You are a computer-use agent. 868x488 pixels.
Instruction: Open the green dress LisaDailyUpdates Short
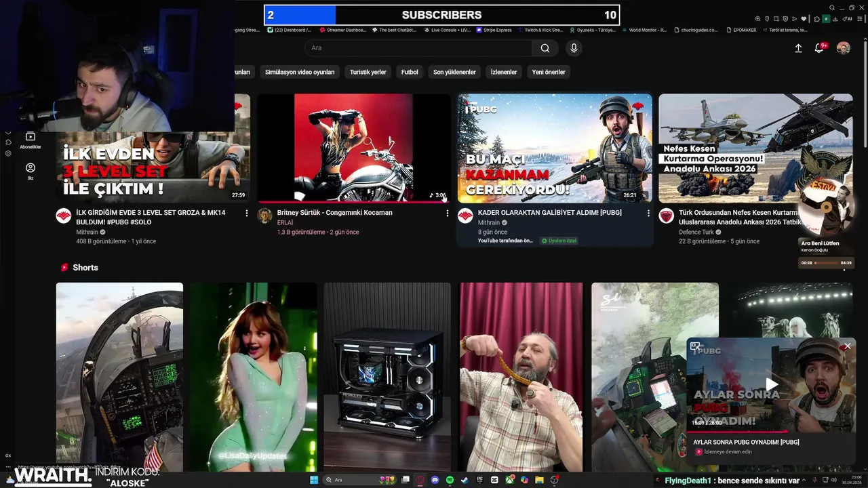click(x=253, y=377)
